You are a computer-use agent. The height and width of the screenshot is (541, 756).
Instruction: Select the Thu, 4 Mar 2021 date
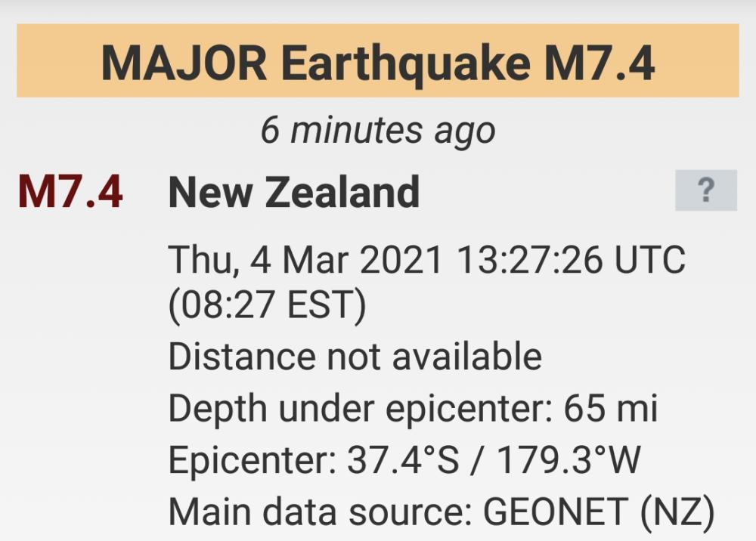[305, 260]
